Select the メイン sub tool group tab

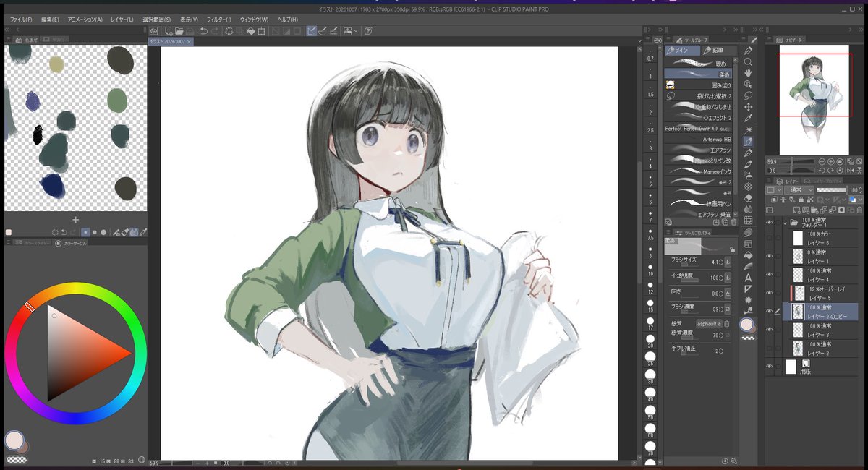tap(681, 51)
